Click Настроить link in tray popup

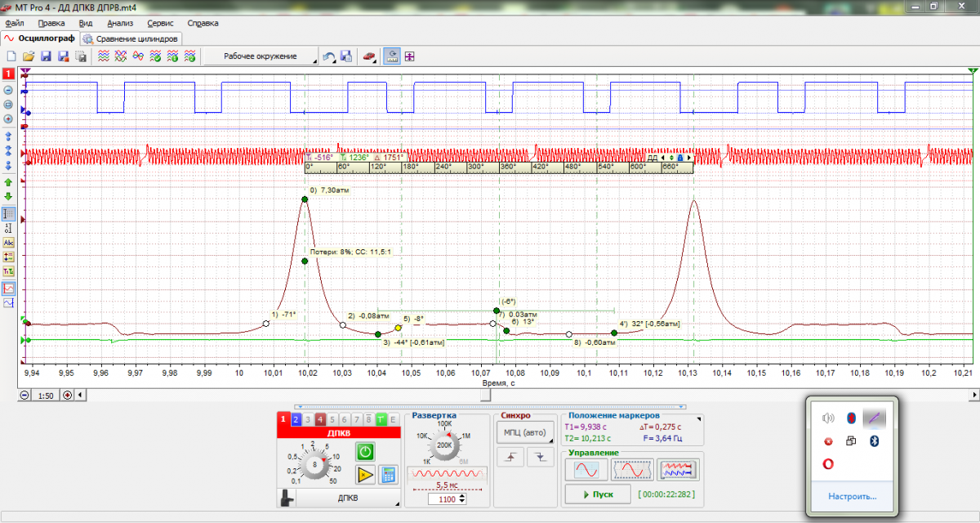(852, 495)
